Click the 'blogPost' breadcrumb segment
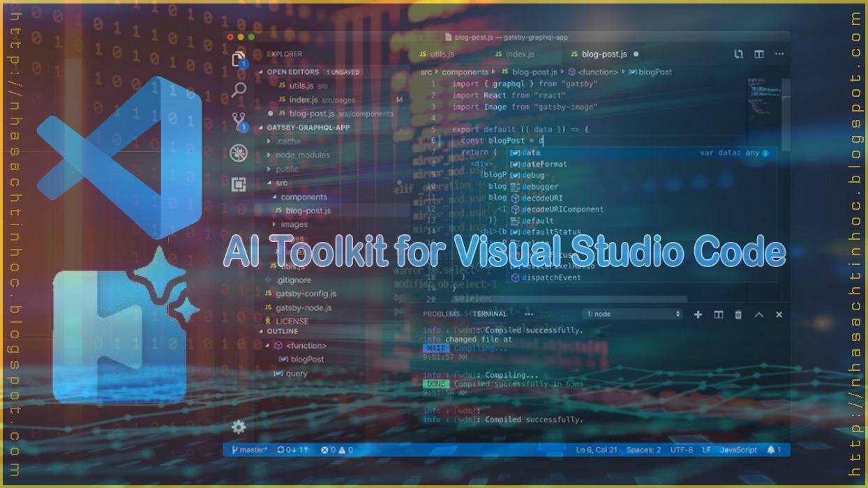The height and width of the screenshot is (488, 868). coord(650,72)
